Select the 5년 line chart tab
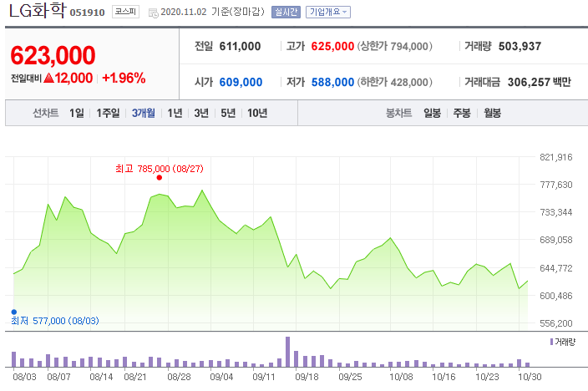Viewport: 588px width, 391px height. click(228, 113)
